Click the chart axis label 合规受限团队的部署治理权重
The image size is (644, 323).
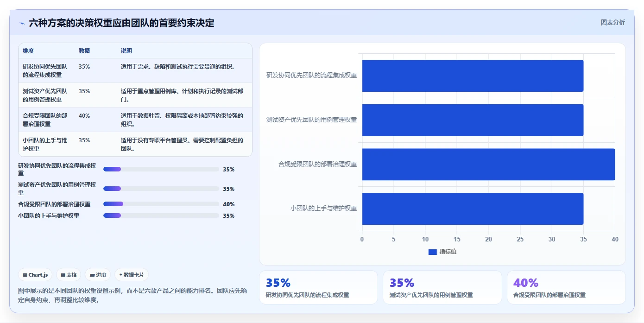[x=318, y=164]
